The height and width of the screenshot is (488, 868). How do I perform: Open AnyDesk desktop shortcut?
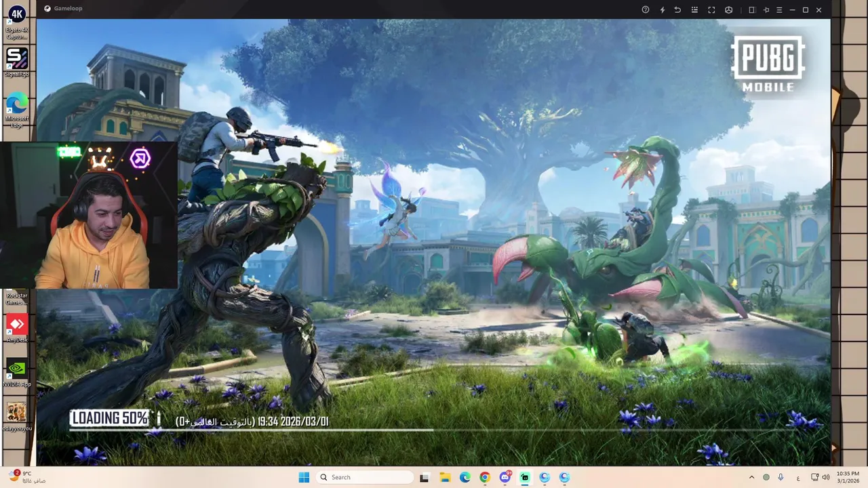click(17, 329)
